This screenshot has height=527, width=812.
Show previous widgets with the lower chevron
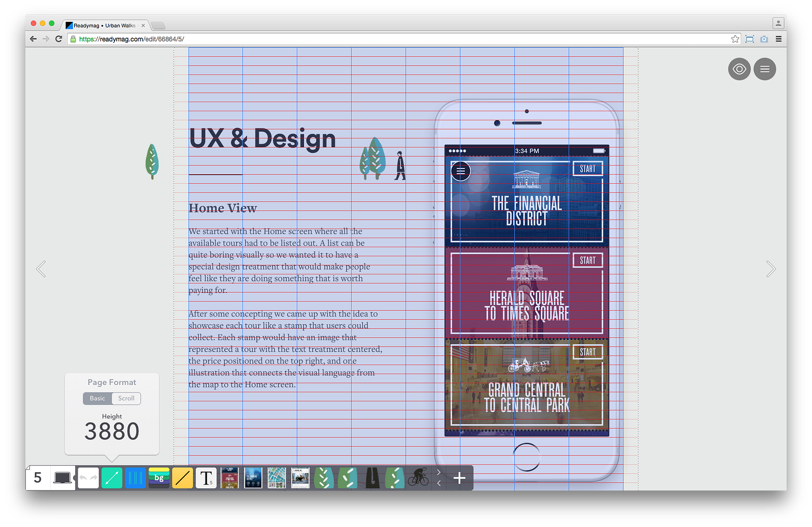(x=438, y=483)
